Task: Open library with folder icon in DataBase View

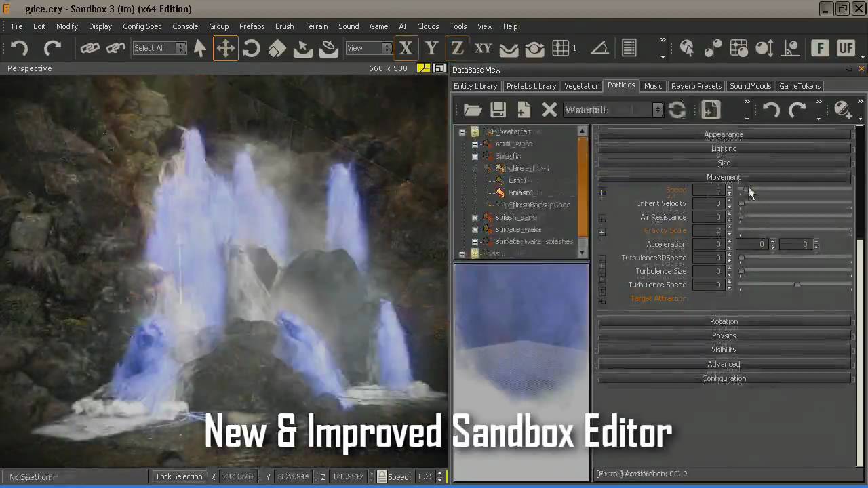Action: tap(473, 110)
